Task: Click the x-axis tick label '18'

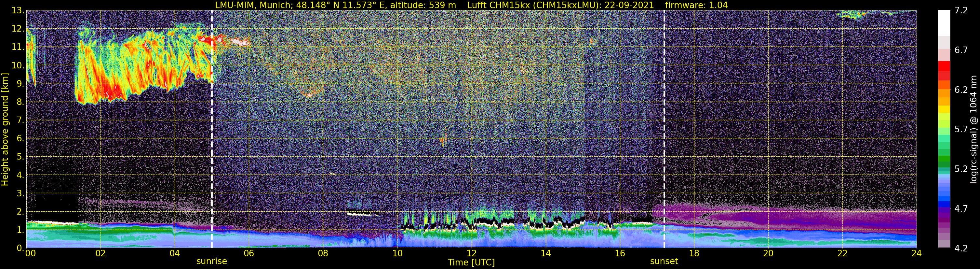Action: 694,253
